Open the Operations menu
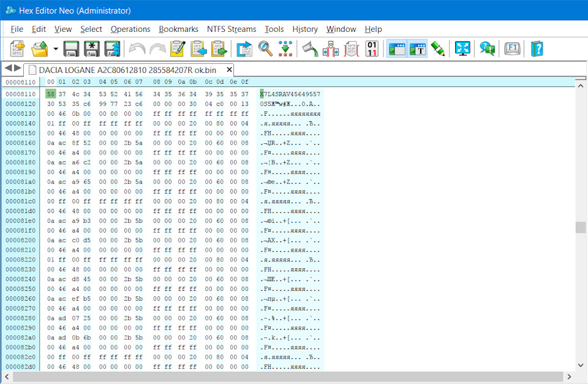588x384 pixels. tap(130, 29)
